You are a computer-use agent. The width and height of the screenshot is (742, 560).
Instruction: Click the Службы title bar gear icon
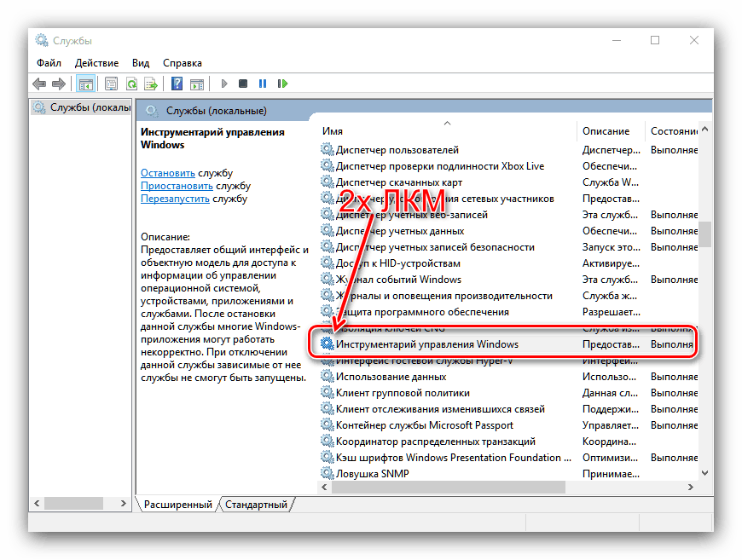(42, 41)
